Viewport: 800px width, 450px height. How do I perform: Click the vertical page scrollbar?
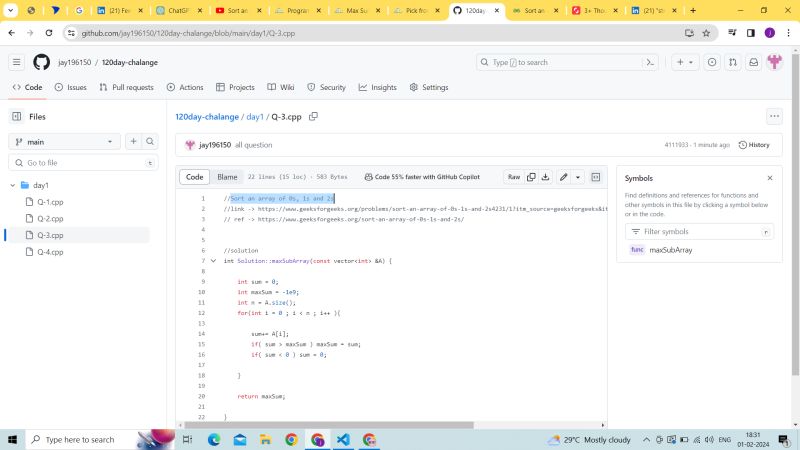click(795, 214)
